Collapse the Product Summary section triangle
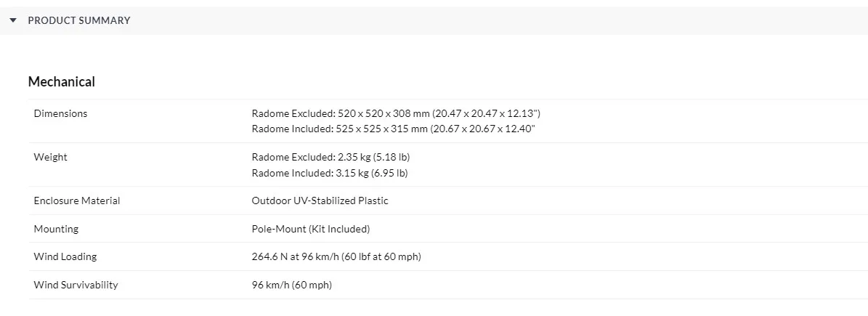 tap(13, 20)
